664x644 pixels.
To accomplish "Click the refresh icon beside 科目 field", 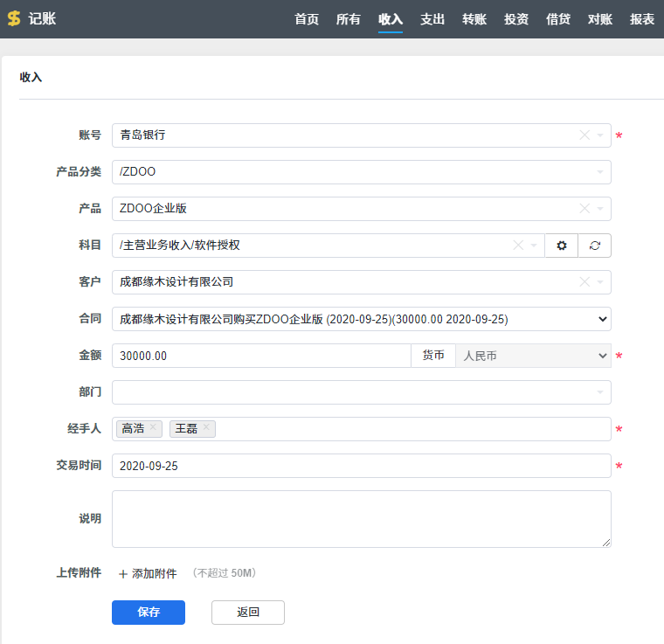I will point(595,246).
